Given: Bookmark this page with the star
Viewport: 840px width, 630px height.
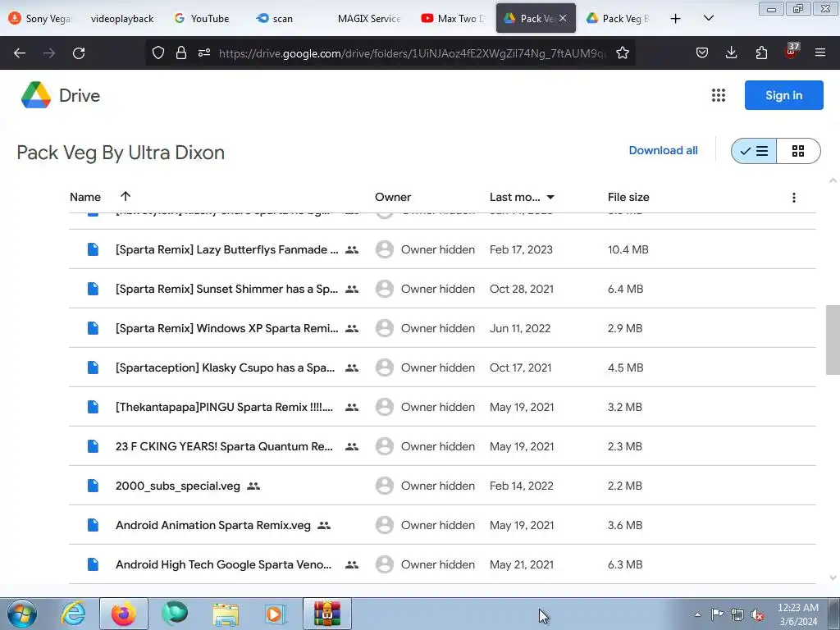Looking at the screenshot, I should [622, 52].
